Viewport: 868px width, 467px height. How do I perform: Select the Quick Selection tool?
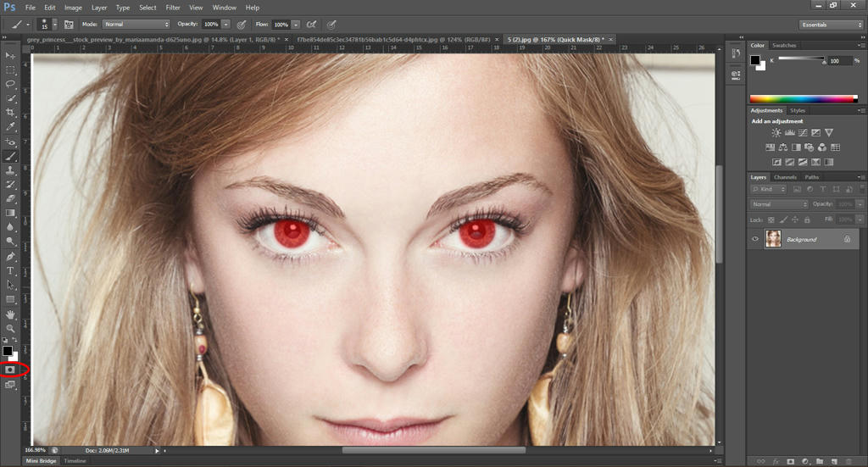[x=10, y=98]
